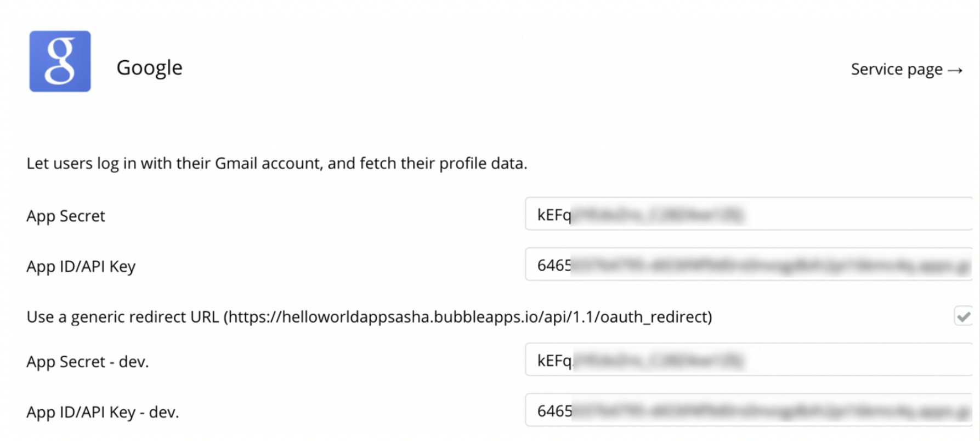Click the App Secret label
The image size is (980, 441).
tap(66, 216)
